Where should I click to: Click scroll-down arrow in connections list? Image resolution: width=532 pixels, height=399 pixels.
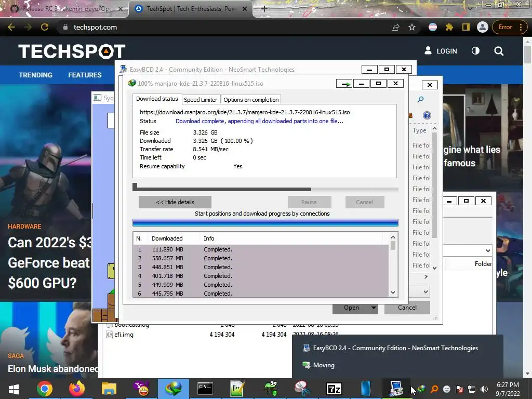[393, 292]
